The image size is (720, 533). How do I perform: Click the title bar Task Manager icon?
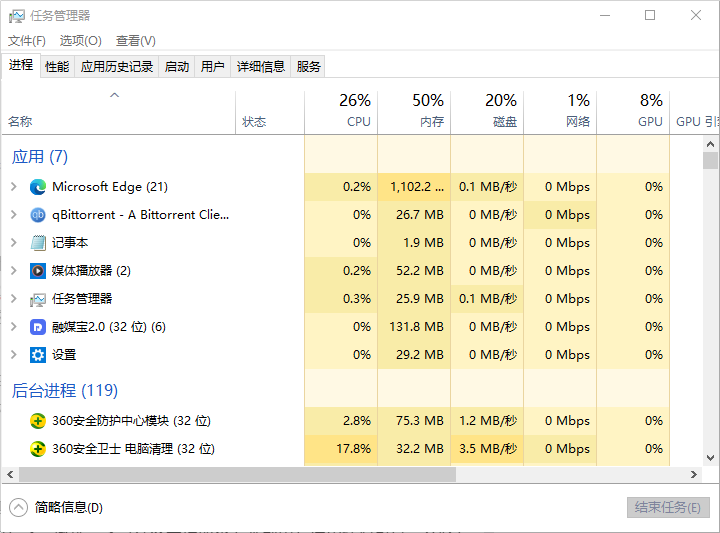coord(17,16)
